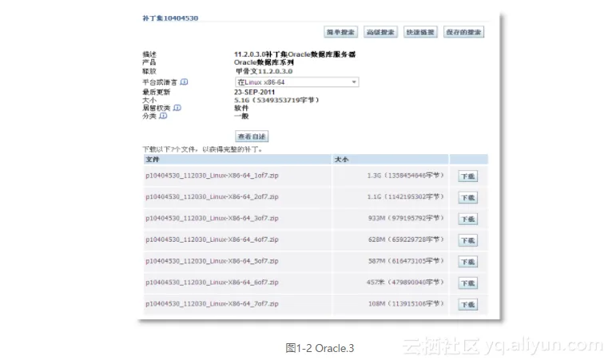Image resolution: width=612 pixels, height=364 pixels.
Task: Click 下载 button for the 1of7.zip file
Action: (468, 176)
